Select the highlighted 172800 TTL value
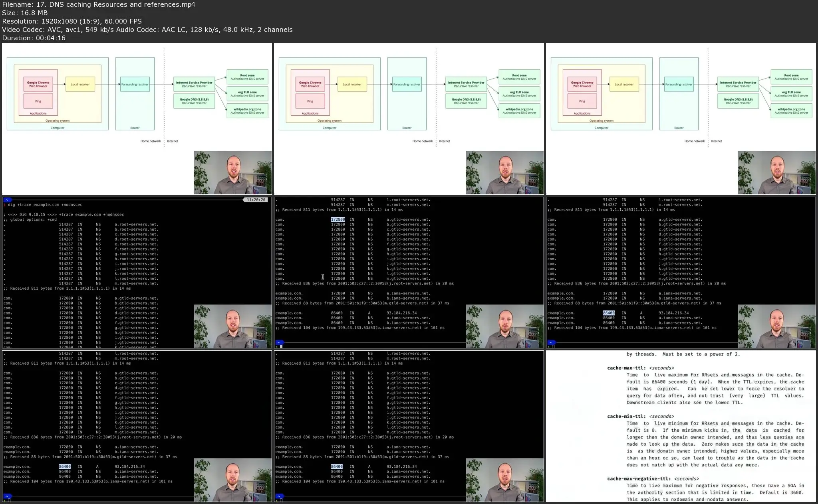818x504 pixels. 338,219
